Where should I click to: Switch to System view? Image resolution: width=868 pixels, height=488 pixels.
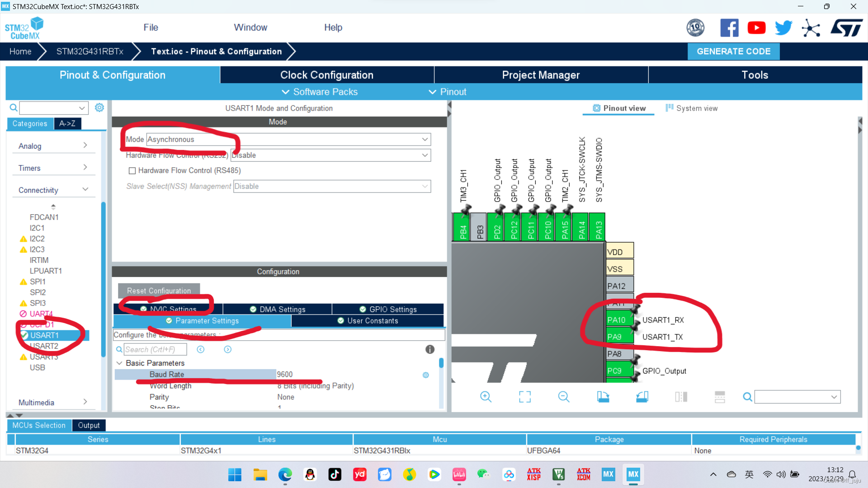(692, 108)
